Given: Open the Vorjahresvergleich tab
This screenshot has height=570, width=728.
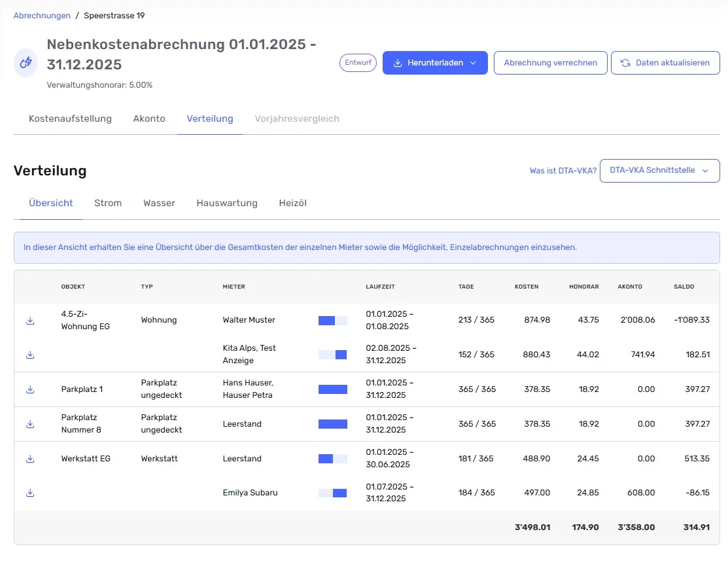Looking at the screenshot, I should [x=297, y=118].
